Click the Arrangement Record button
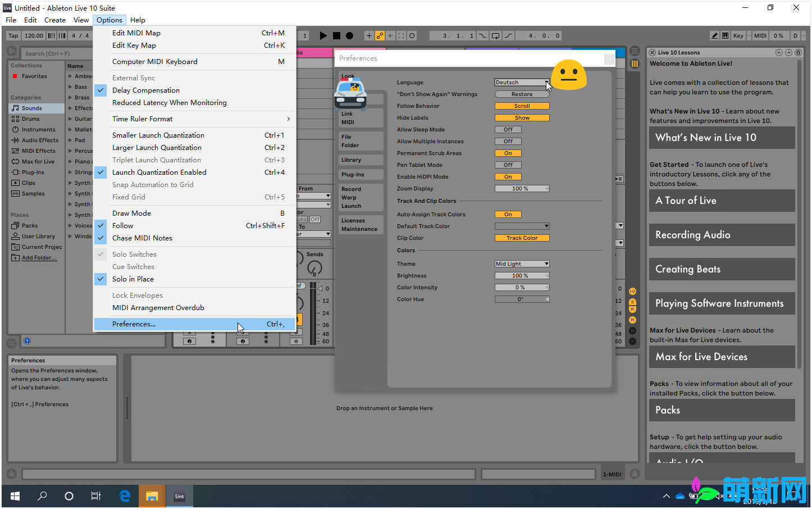Viewport: 812px width, 509px height. click(x=349, y=35)
